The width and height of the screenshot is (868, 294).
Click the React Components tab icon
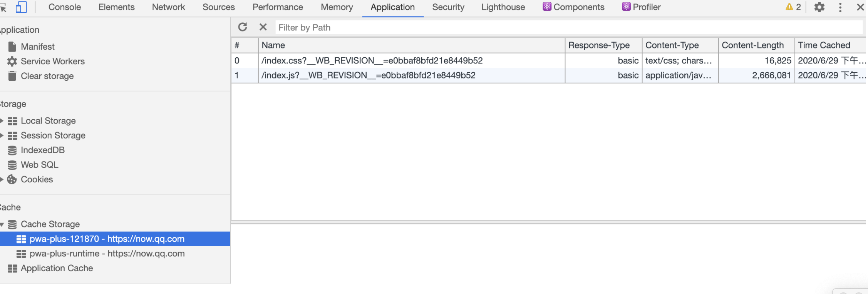[547, 7]
